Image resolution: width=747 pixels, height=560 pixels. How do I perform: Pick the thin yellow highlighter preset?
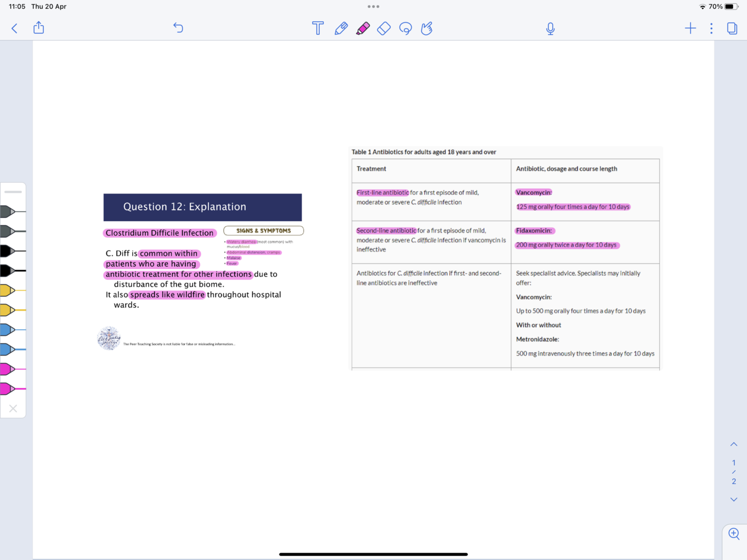[13, 290]
